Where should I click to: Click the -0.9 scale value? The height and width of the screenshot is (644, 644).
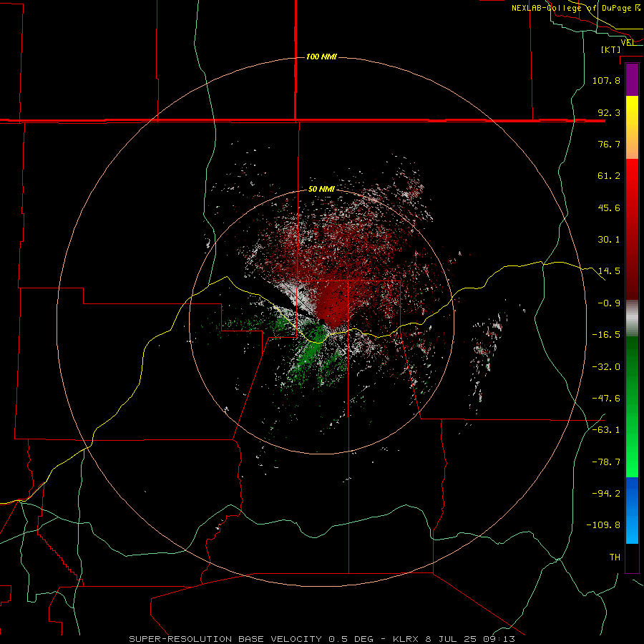[609, 303]
